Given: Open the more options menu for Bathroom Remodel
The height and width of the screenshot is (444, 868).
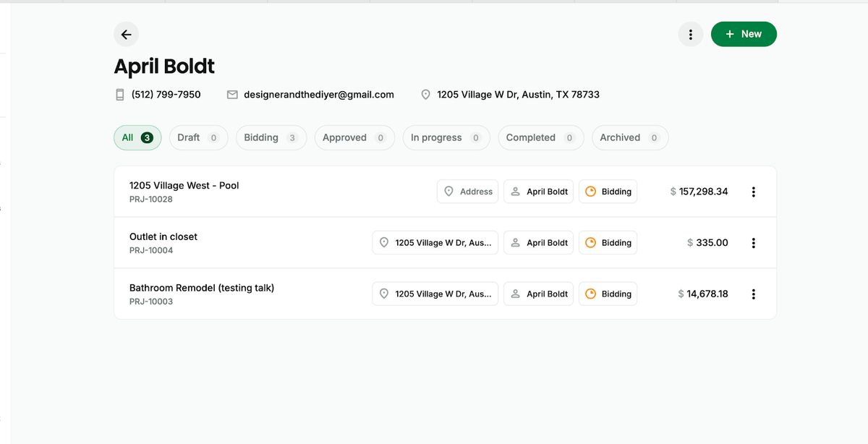Looking at the screenshot, I should point(754,294).
